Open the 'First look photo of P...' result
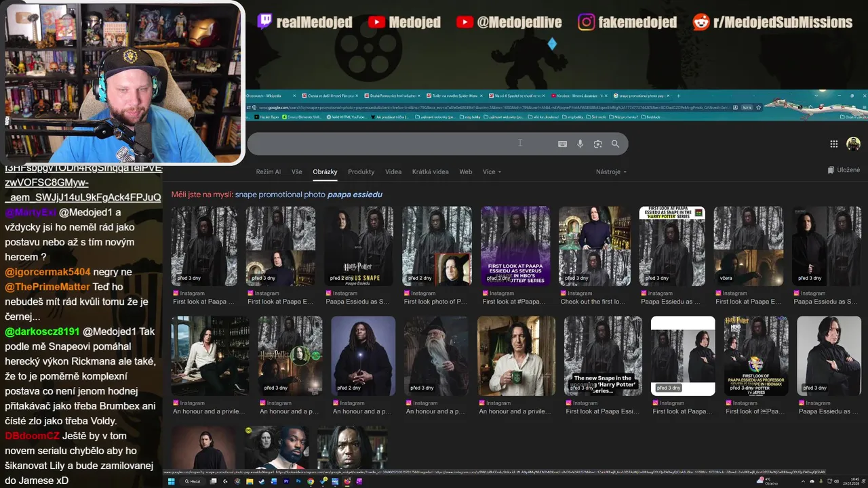This screenshot has width=868, height=488. (x=437, y=246)
